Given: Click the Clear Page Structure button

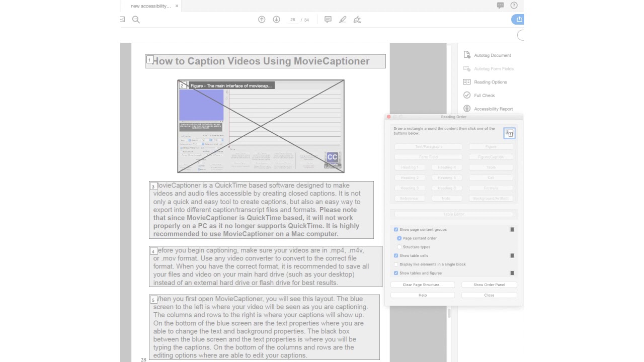Looking at the screenshot, I should [423, 285].
